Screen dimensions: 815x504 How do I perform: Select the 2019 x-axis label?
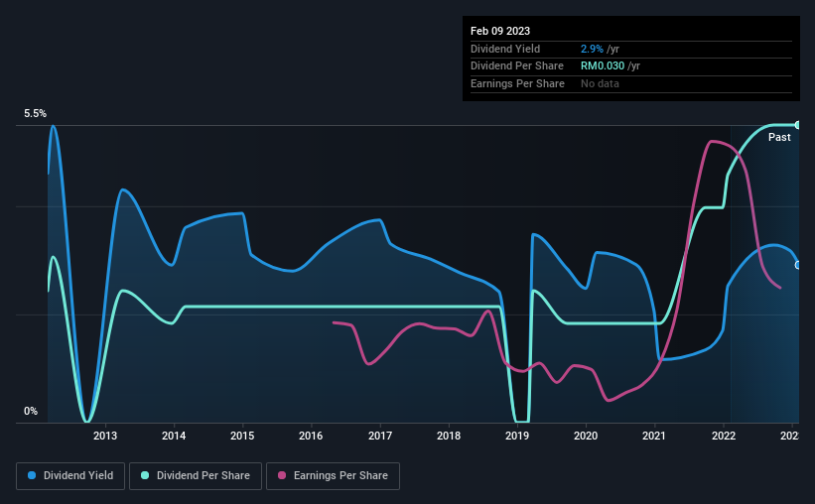[x=517, y=436]
